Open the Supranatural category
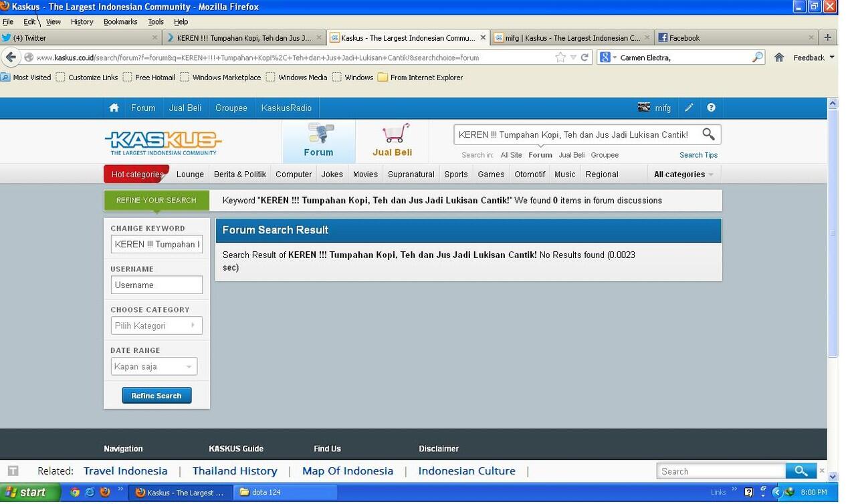The height and width of the screenshot is (504, 856). [411, 174]
